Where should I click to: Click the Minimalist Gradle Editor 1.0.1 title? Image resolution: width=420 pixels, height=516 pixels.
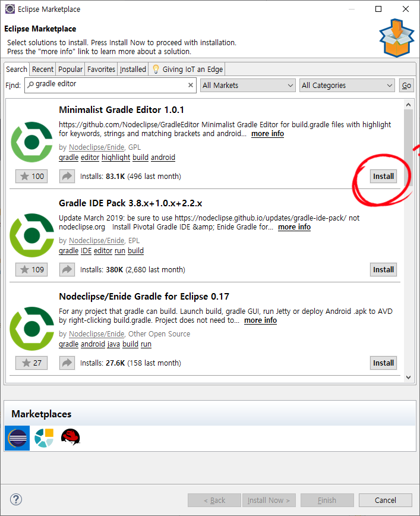pyautogui.click(x=121, y=109)
